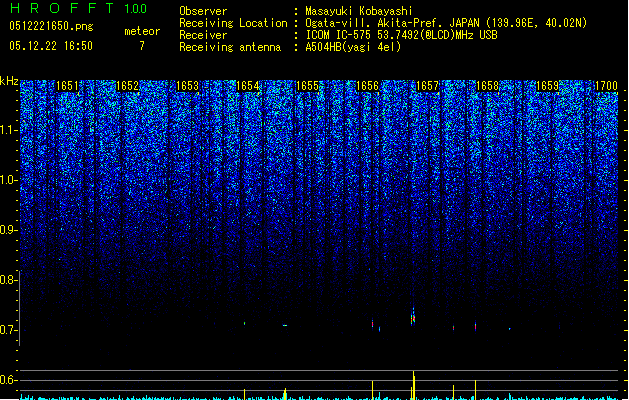
Task: Click the 1657 time marker
Action: click(x=428, y=86)
